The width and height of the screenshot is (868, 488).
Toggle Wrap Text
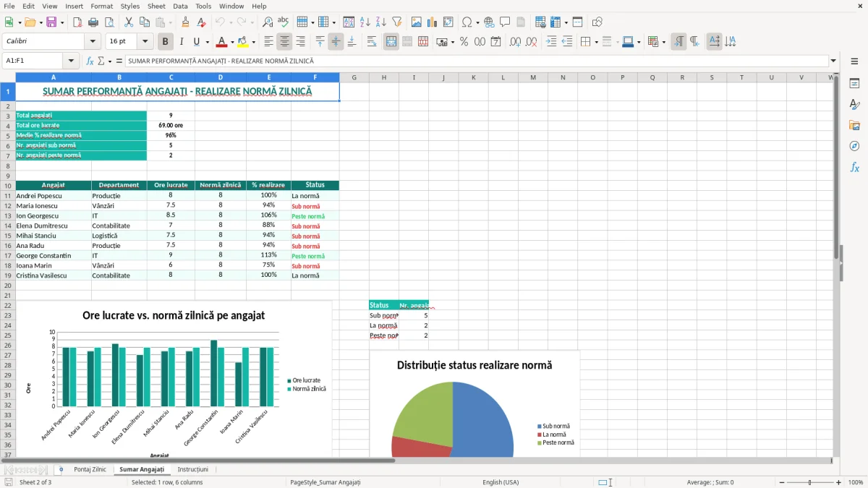click(372, 42)
